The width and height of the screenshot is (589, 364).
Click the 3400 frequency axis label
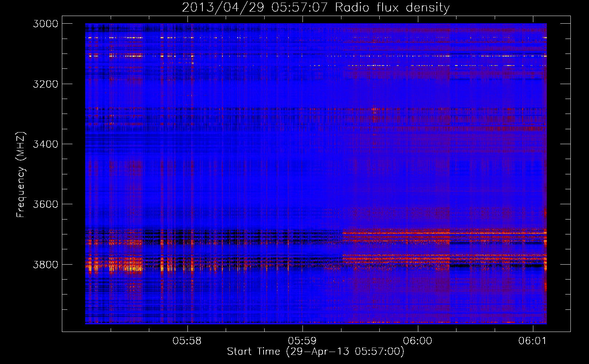click(x=46, y=144)
